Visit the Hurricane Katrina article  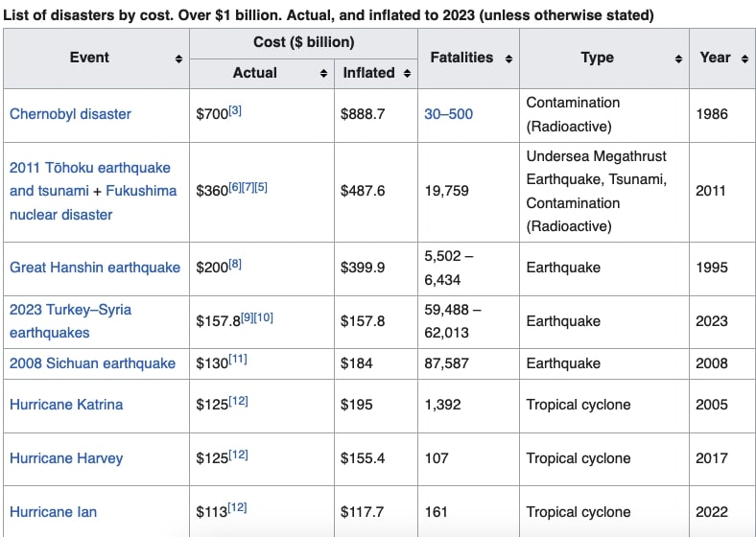click(x=66, y=405)
